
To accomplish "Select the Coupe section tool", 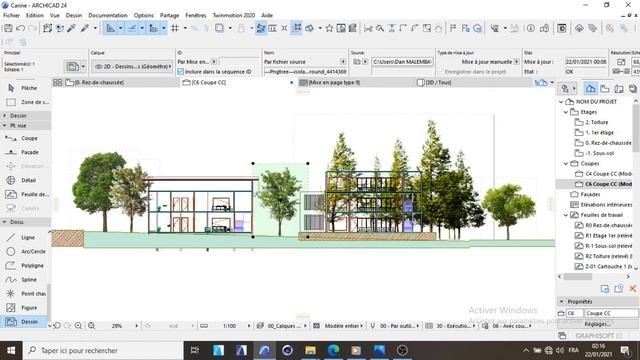I will 24,138.
